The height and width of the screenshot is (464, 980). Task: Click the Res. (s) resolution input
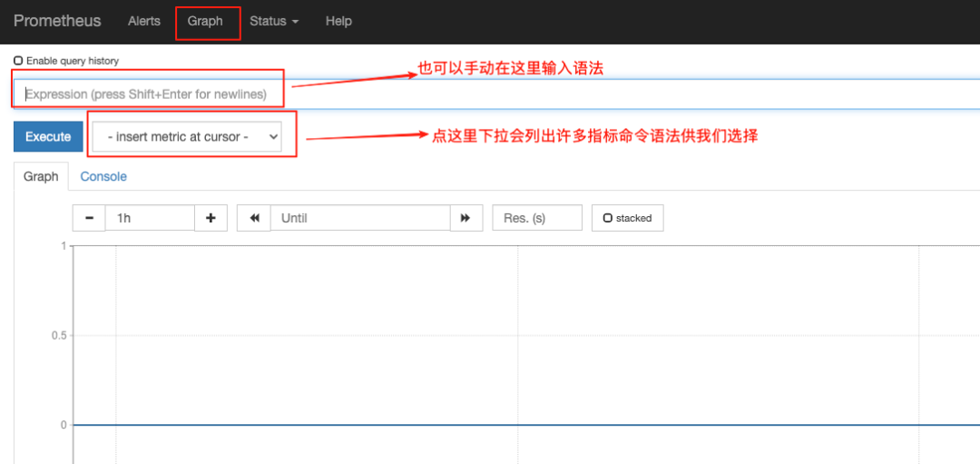coord(537,218)
